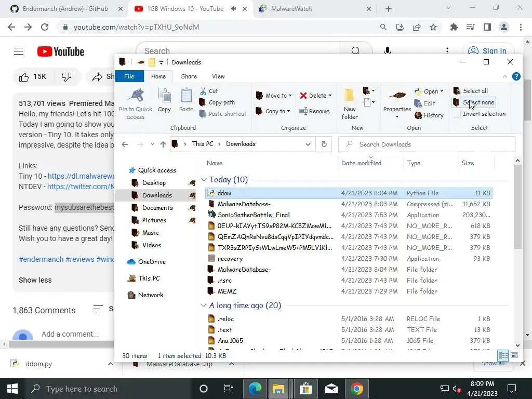Select the MEMZ folder row
Screen dimensions: 532x399
pyautogui.click(x=349, y=291)
